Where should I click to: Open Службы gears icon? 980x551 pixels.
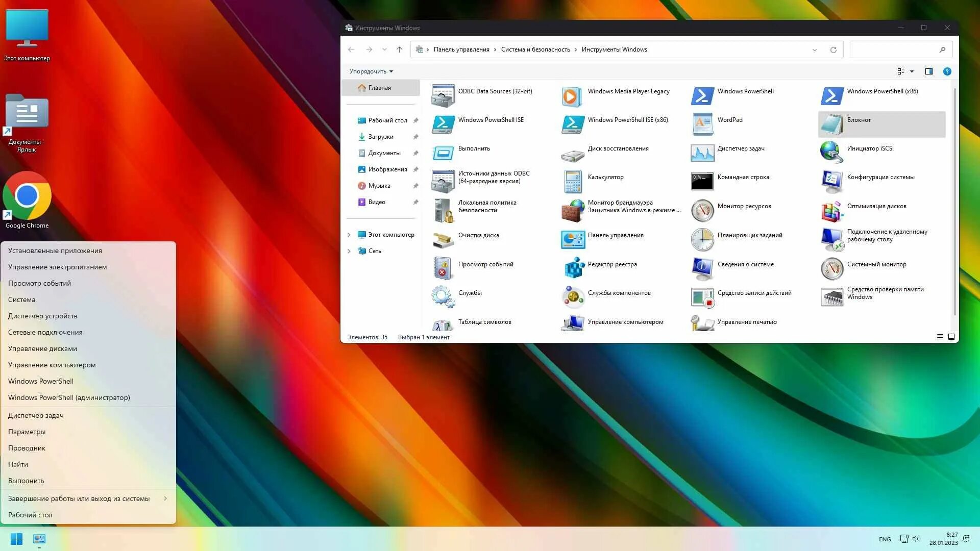tap(443, 297)
